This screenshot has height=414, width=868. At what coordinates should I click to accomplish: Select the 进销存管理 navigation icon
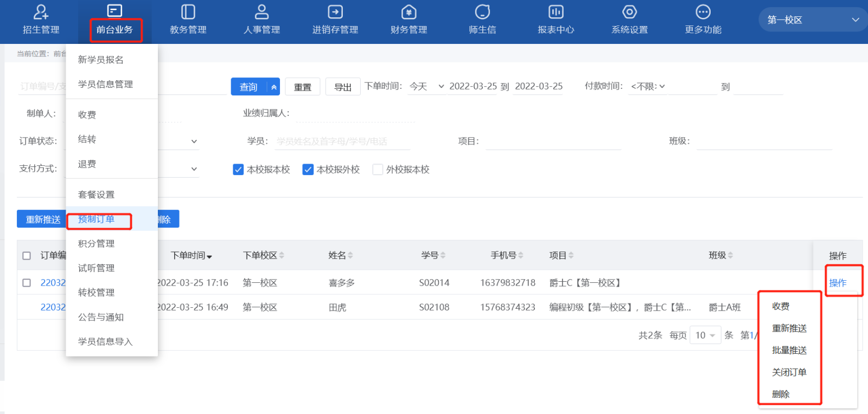[x=335, y=12]
